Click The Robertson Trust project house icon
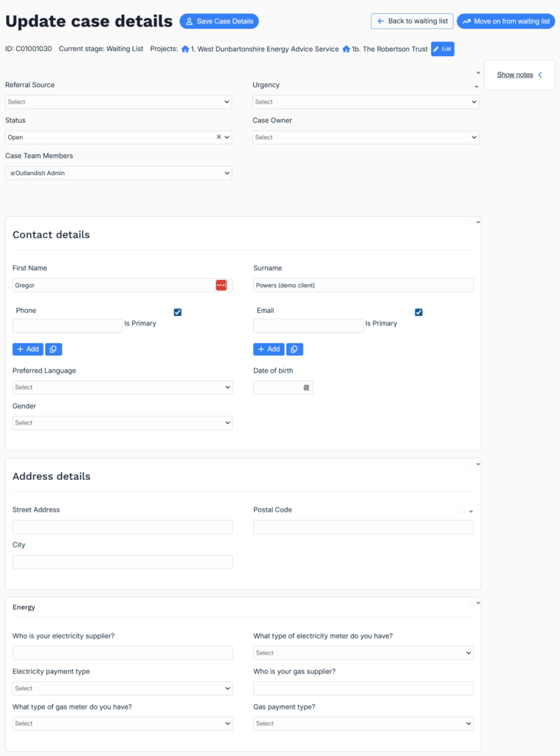 pyautogui.click(x=346, y=49)
